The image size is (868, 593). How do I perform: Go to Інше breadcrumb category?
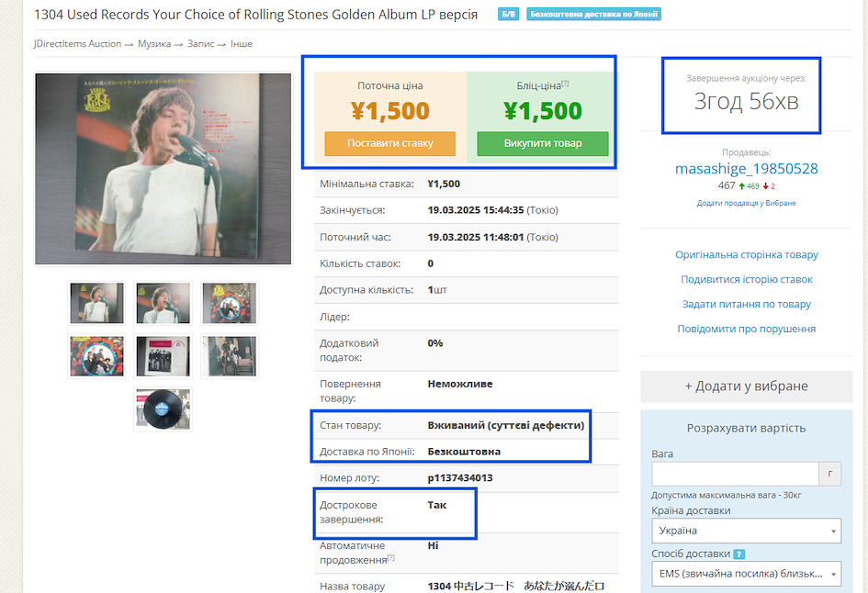(242, 44)
